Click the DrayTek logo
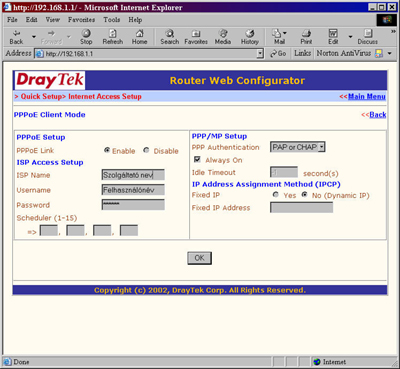Screen dimensions: 400x369 (x=50, y=80)
